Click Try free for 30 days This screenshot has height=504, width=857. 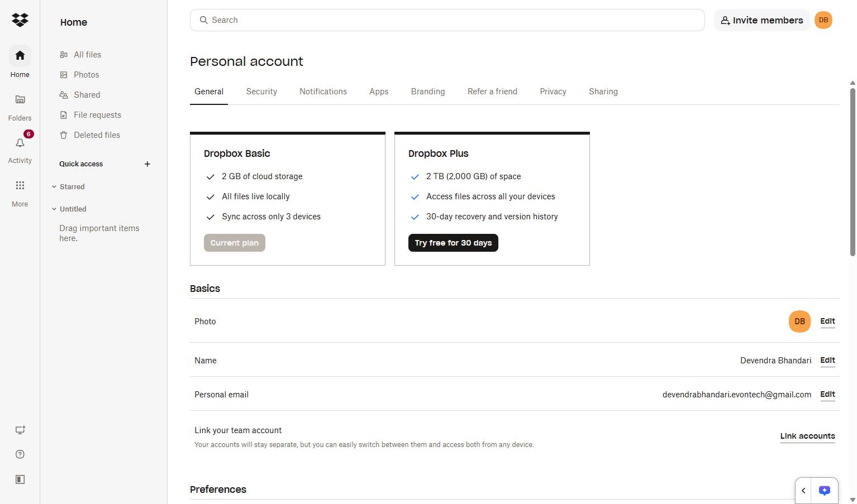pos(453,243)
